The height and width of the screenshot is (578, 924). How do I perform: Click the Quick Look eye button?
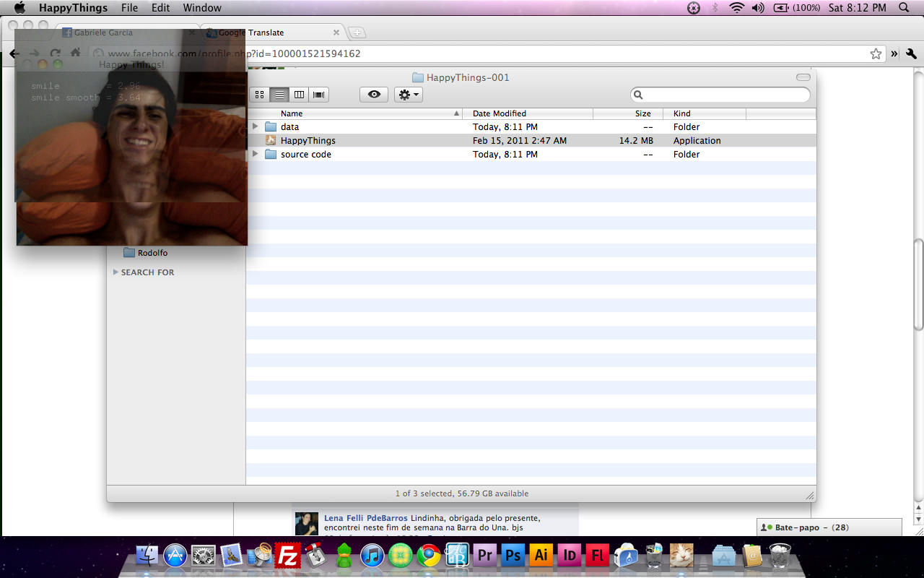click(x=373, y=95)
